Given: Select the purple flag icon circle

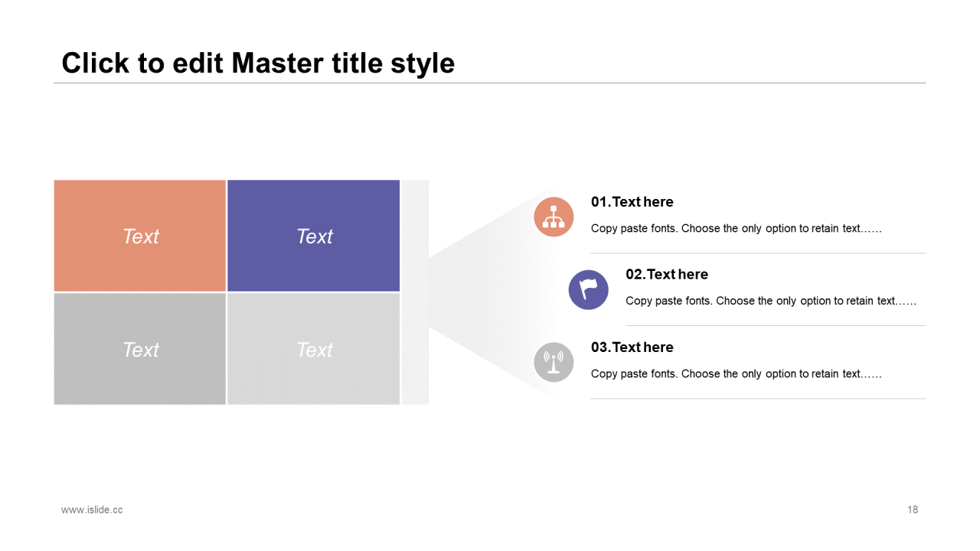Looking at the screenshot, I should click(588, 290).
